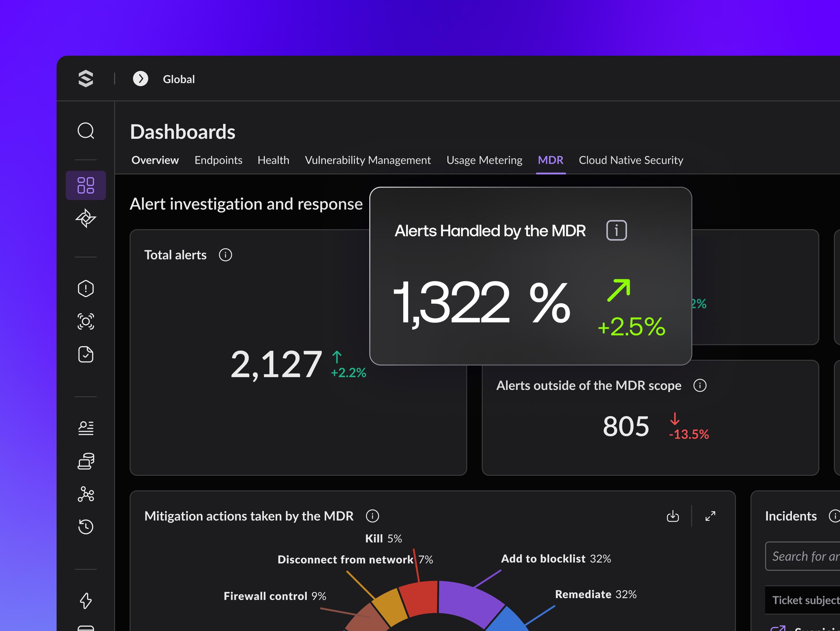Open the user list icon in sidebar

pyautogui.click(x=86, y=428)
